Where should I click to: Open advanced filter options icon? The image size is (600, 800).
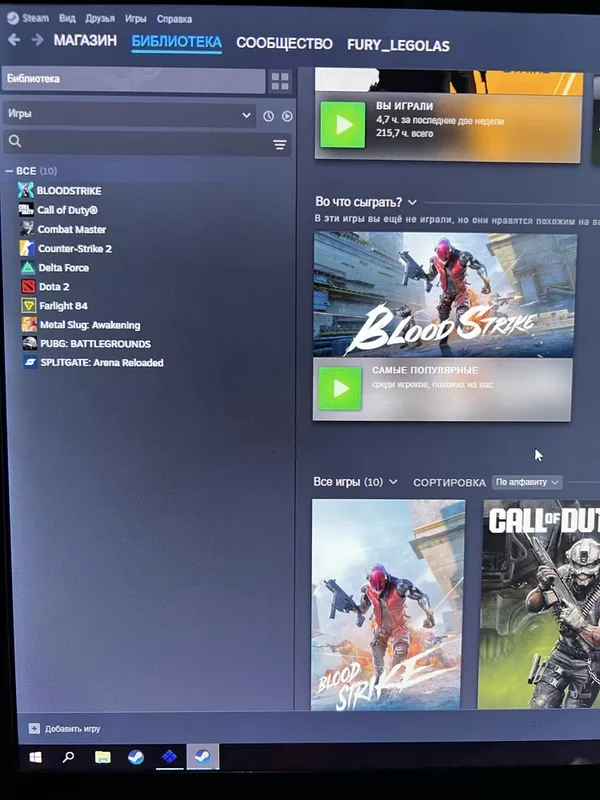click(x=280, y=145)
